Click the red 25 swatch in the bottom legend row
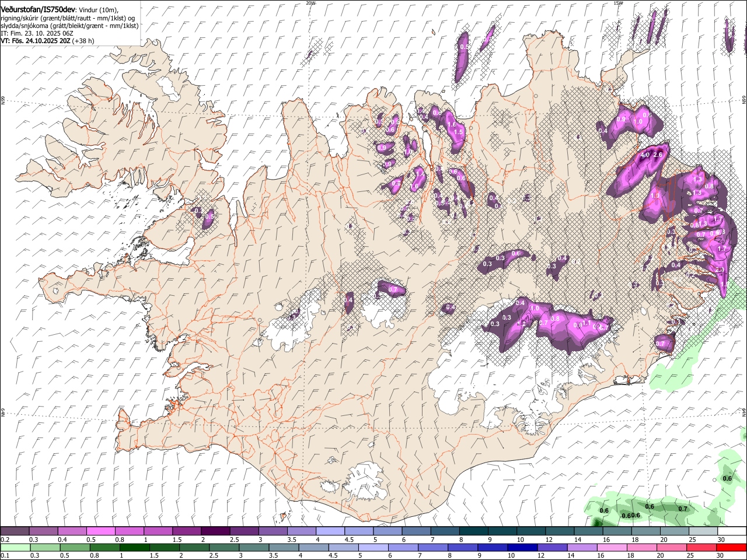747x560 pixels. point(701,548)
